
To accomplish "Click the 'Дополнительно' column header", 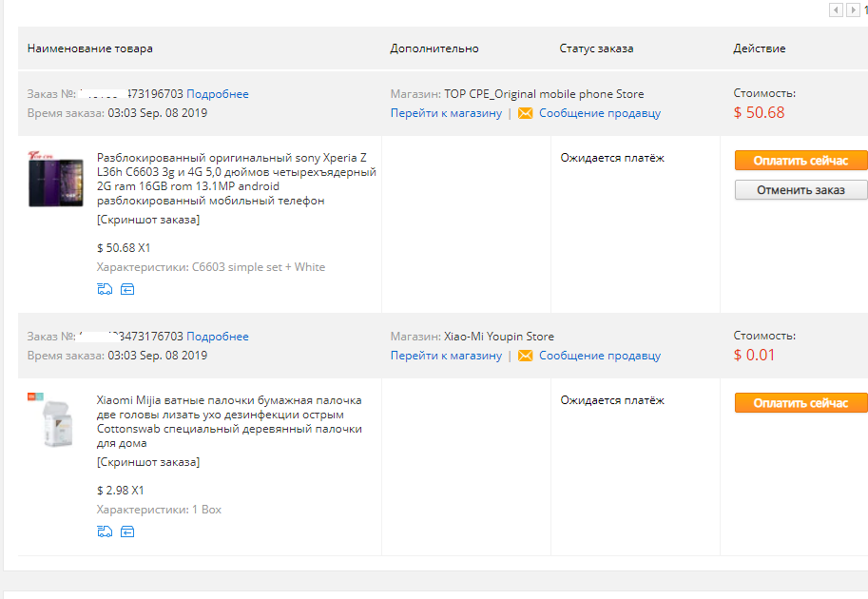I will point(434,48).
